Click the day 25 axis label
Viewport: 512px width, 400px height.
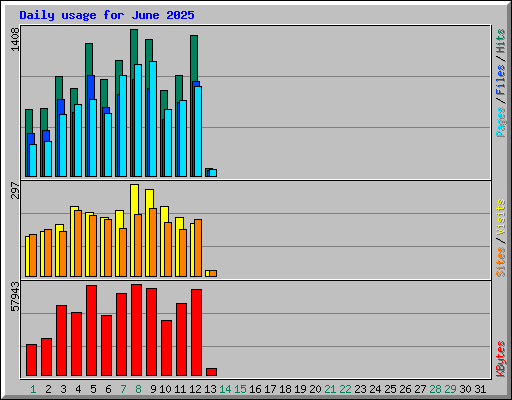(390, 389)
